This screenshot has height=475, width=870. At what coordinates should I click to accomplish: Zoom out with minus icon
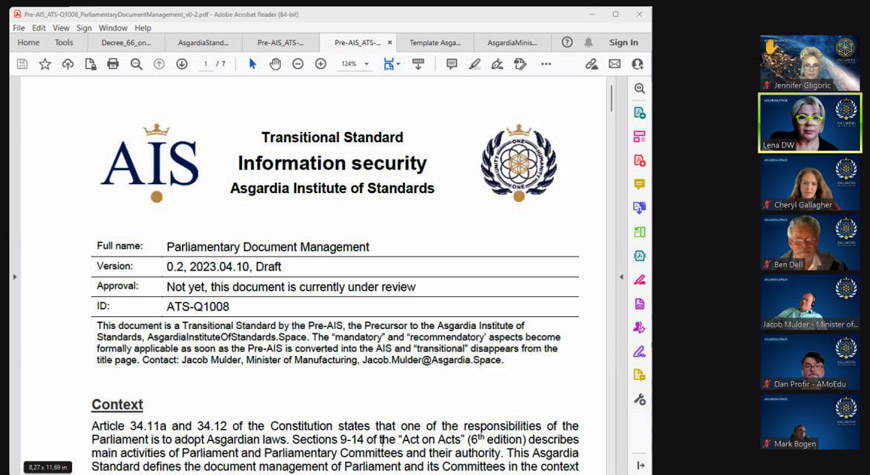click(298, 64)
